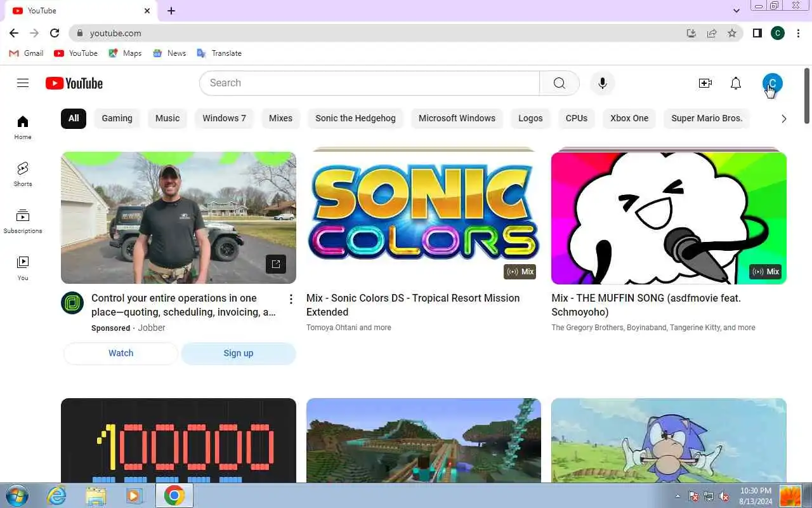Open Chrome profile C avatar

click(x=778, y=33)
